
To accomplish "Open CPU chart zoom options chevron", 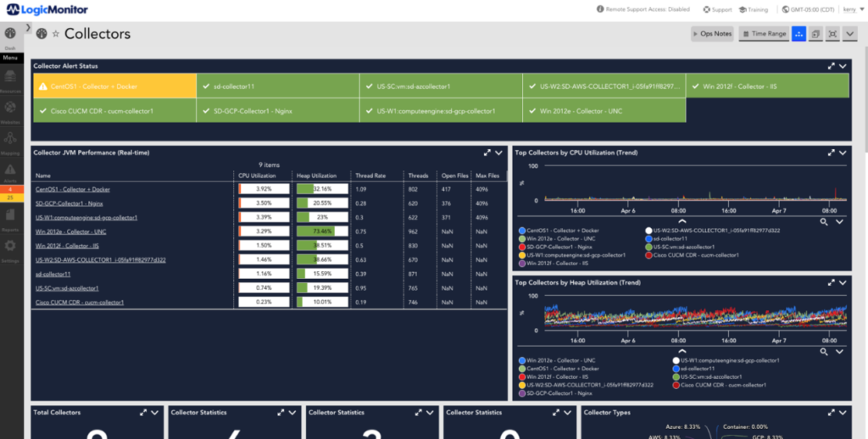I will [839, 221].
